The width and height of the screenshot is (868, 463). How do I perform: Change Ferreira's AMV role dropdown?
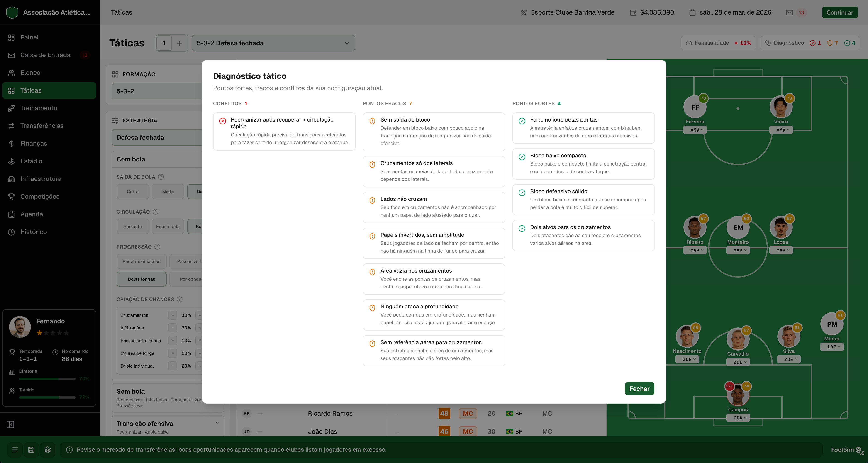[x=695, y=130]
